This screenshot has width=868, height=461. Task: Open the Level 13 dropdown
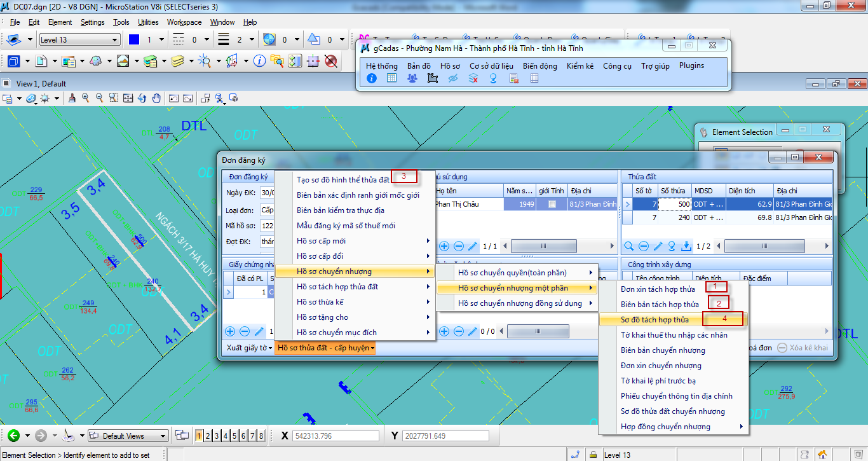(79, 40)
